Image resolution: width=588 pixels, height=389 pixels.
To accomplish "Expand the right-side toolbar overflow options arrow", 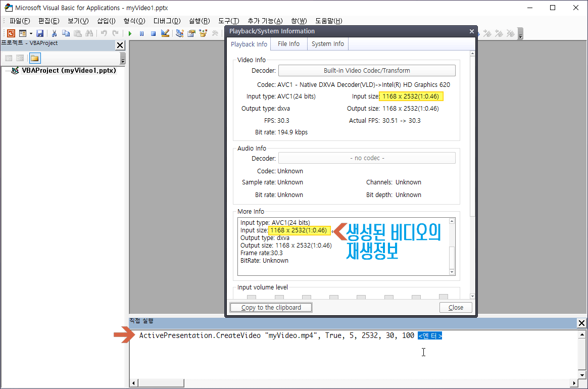I will click(x=520, y=34).
